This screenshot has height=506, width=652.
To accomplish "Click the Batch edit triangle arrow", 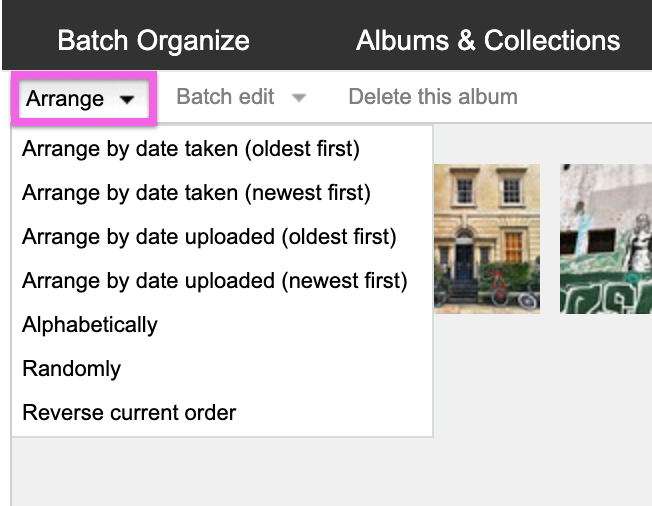I will pyautogui.click(x=299, y=98).
